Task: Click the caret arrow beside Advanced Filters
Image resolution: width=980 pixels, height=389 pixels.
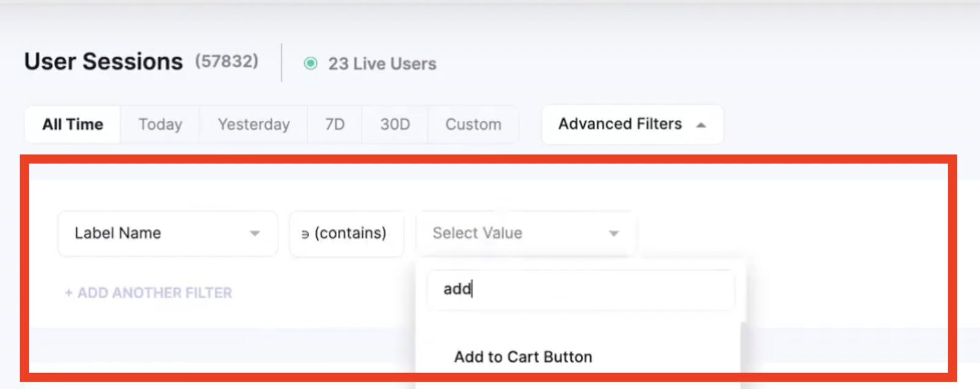Action: pos(701,125)
